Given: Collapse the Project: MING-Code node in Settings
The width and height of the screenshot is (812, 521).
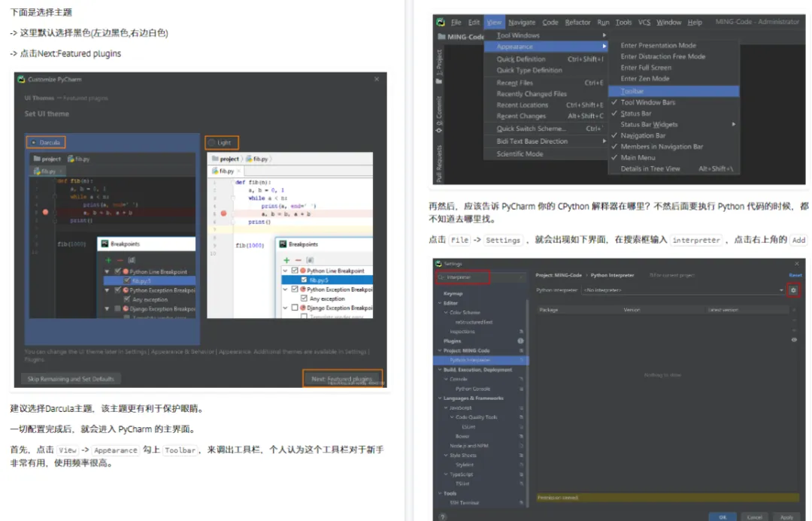Looking at the screenshot, I should click(440, 350).
